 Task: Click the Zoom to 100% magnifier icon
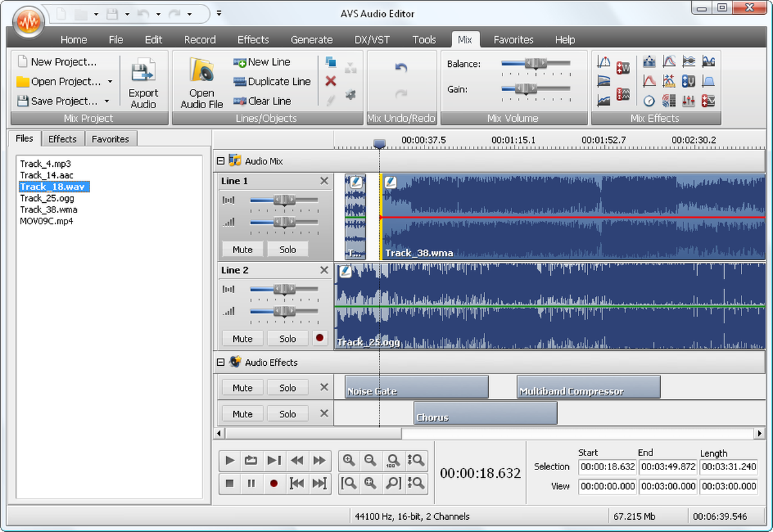click(392, 460)
